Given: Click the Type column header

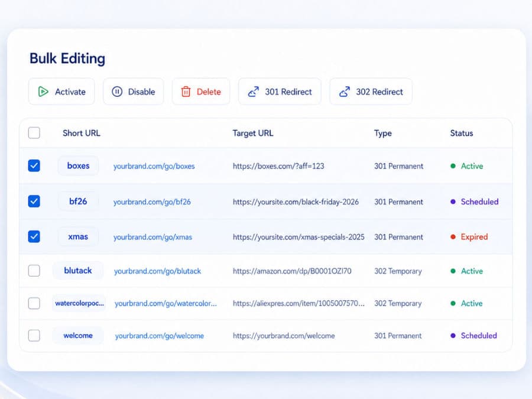Looking at the screenshot, I should pos(382,134).
